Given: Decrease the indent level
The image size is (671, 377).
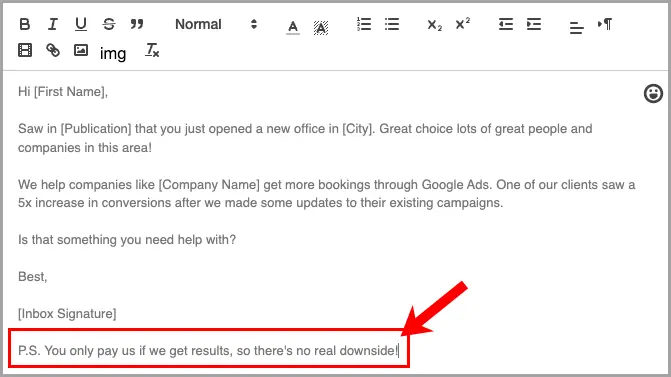Looking at the screenshot, I should (x=506, y=24).
